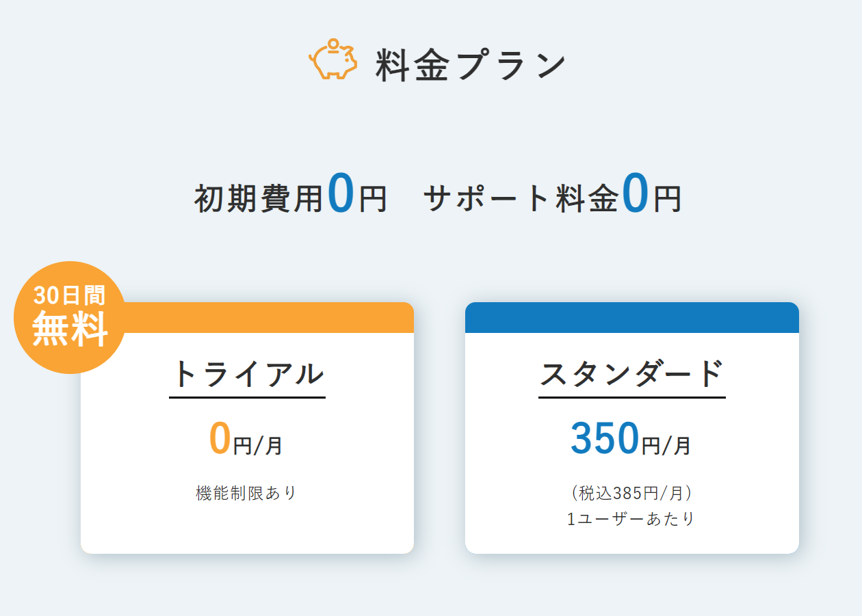862x616 pixels.
Task: Click the big blue 0 in 初期費用
Action: coord(341,193)
